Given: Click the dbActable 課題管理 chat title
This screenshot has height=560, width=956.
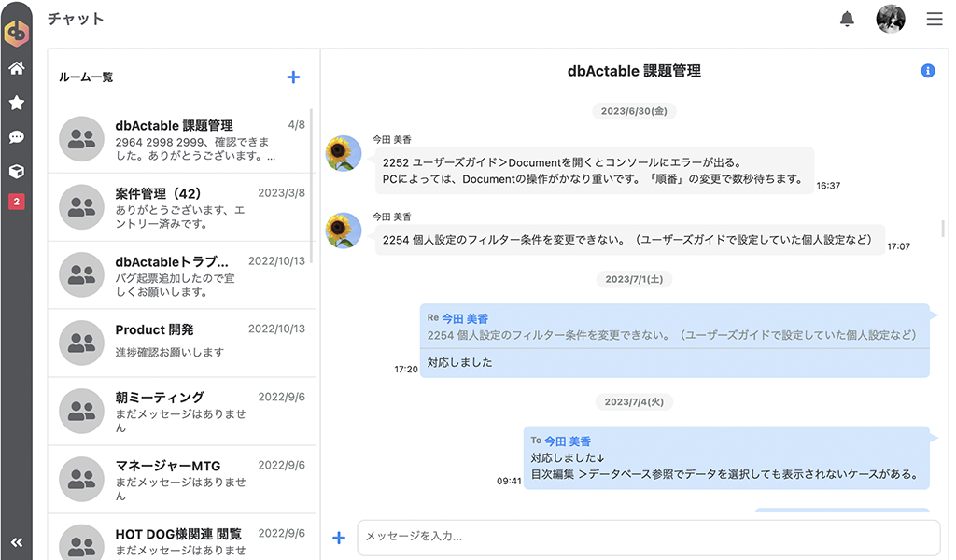Looking at the screenshot, I should click(634, 71).
